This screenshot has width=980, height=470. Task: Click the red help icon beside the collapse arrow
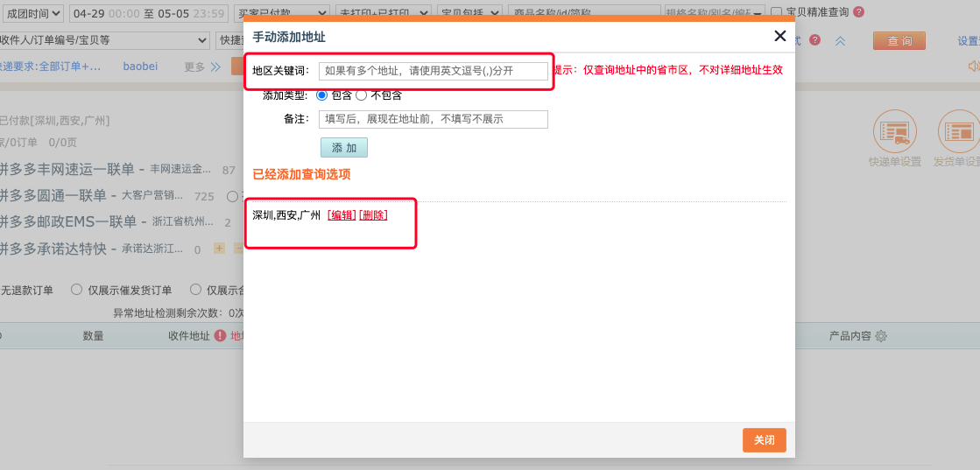point(814,40)
